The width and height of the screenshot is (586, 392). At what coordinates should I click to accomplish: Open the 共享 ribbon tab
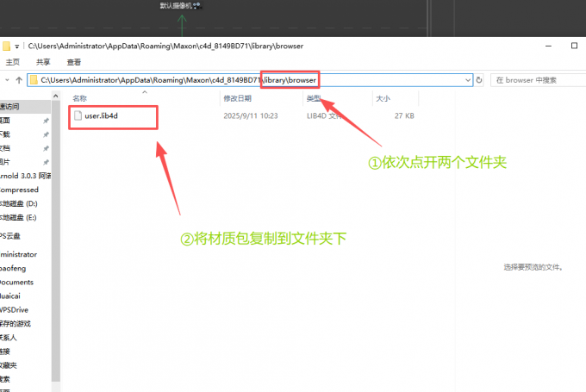click(43, 62)
